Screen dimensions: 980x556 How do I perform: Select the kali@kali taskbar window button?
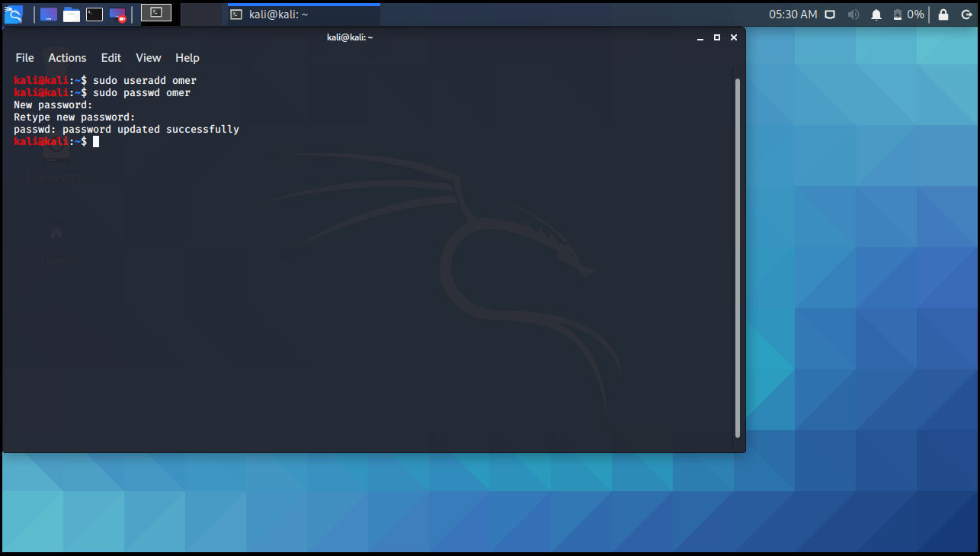(303, 14)
